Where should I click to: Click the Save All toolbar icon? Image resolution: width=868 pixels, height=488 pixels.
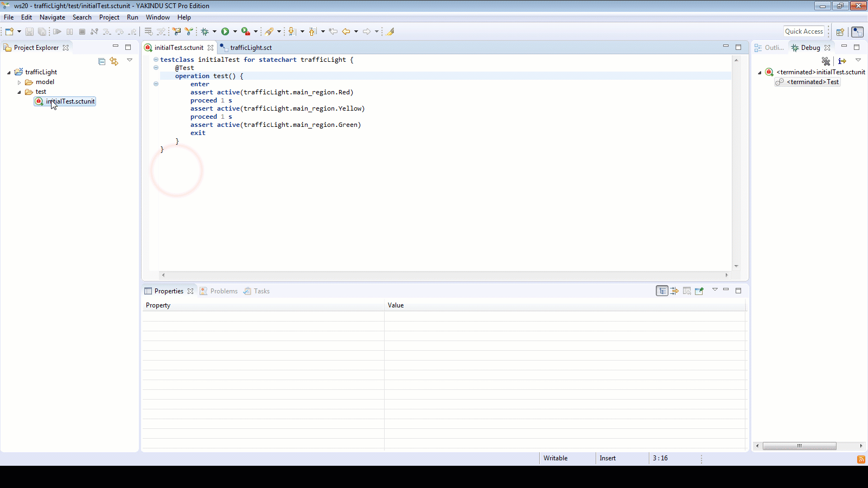click(42, 31)
